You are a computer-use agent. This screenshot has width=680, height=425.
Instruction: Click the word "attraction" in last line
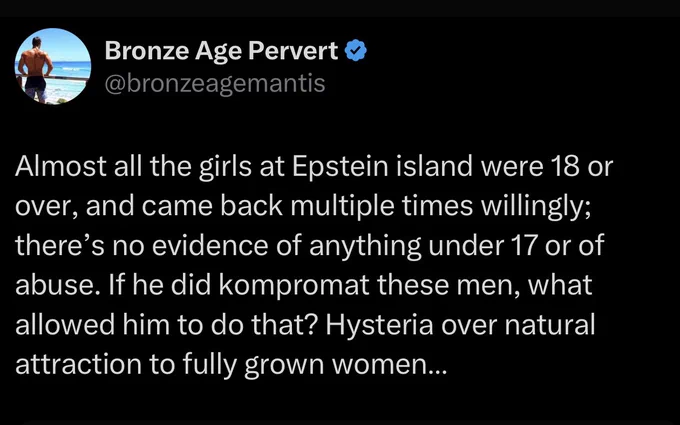pyautogui.click(x=78, y=364)
